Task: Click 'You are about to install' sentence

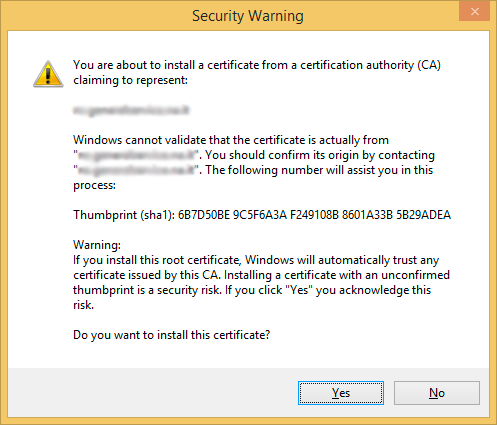Action: [x=257, y=65]
